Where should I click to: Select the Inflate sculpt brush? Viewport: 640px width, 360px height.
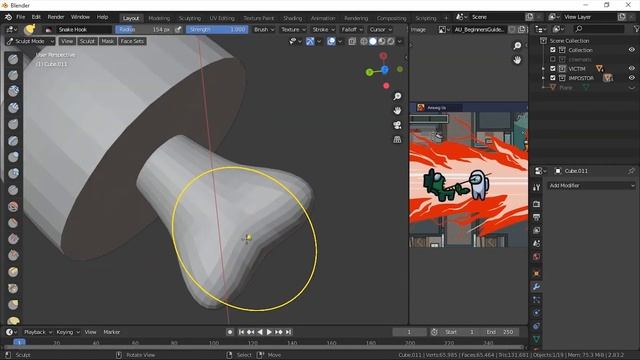click(13, 157)
